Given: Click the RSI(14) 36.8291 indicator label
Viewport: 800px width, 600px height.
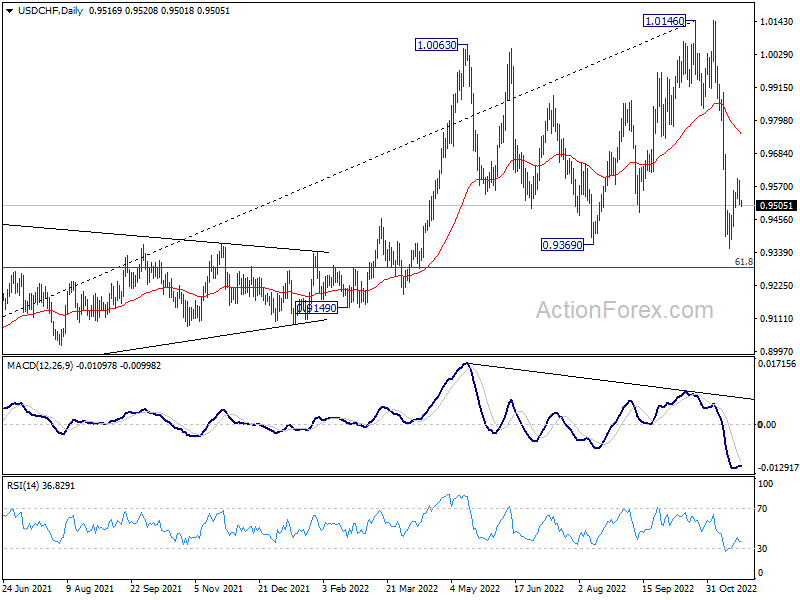Looking at the screenshot, I should 41,486.
